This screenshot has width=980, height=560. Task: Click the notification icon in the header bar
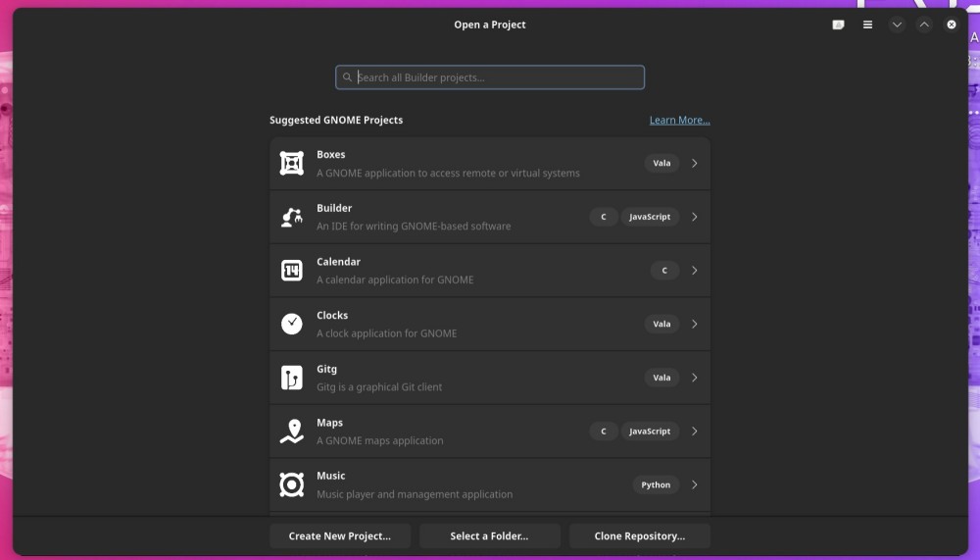[838, 25]
